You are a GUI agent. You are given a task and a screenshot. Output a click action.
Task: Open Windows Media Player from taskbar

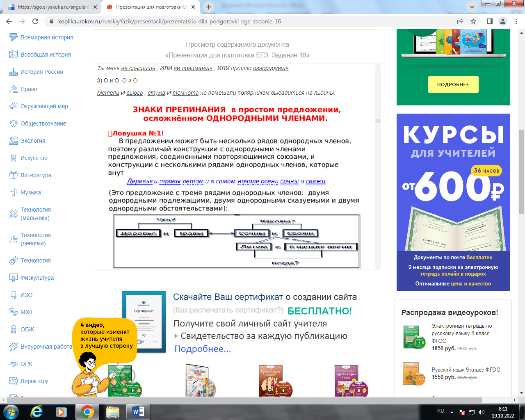click(x=62, y=411)
